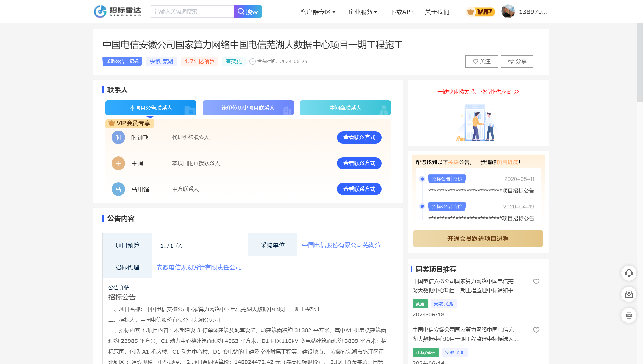The width and height of the screenshot is (643, 364).
Task: Click the 分享 share button
Action: pyautogui.click(x=517, y=61)
